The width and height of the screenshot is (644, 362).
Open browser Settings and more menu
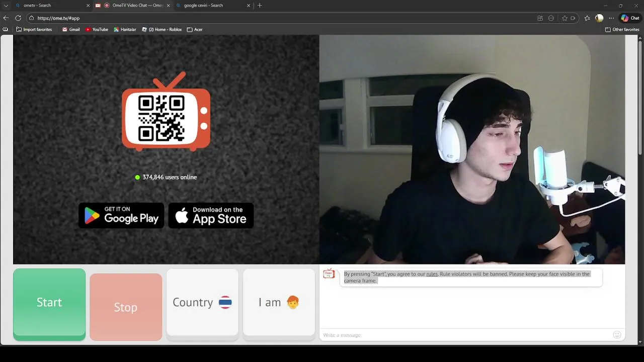click(x=611, y=18)
